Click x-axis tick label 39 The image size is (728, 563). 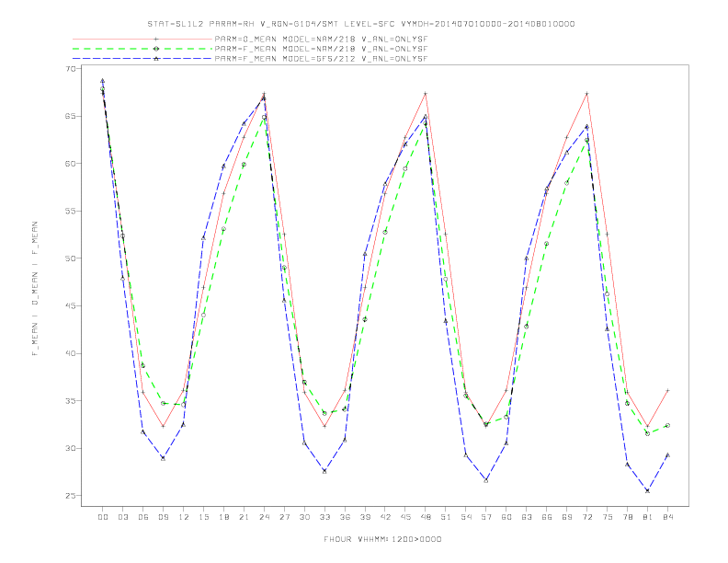[x=366, y=517]
